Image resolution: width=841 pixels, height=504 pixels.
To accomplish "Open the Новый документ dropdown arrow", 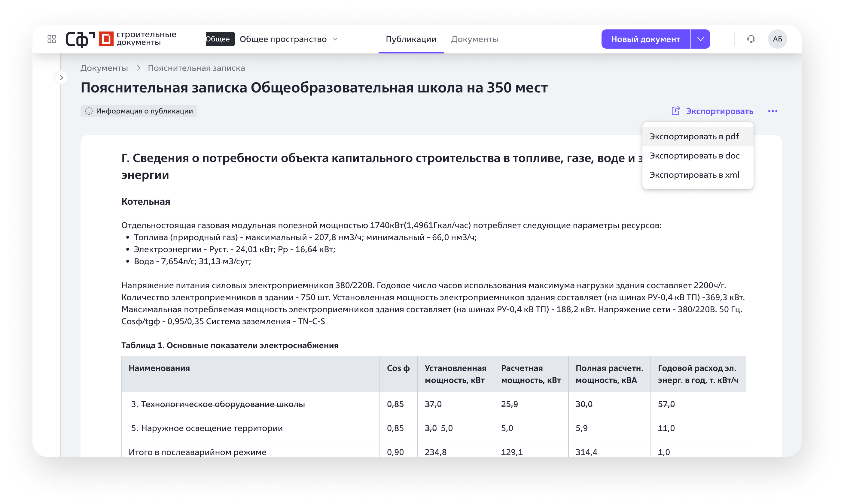I will pos(700,39).
